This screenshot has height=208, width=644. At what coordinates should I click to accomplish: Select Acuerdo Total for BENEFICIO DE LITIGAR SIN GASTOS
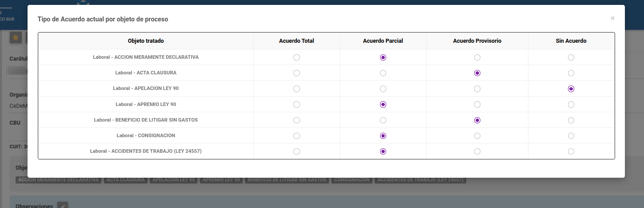pos(296,120)
